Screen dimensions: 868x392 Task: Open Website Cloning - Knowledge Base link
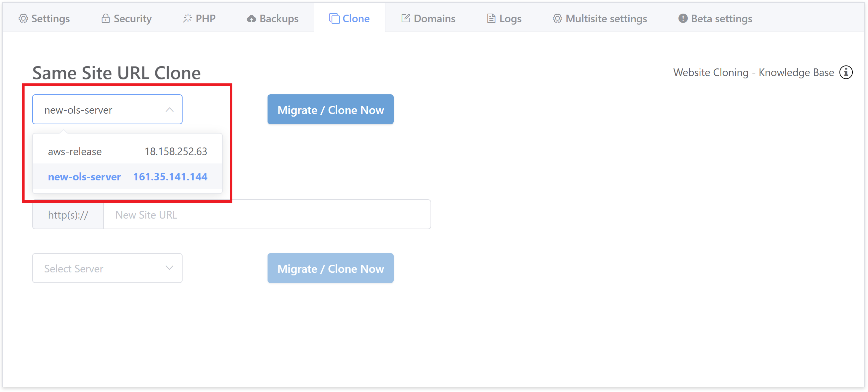[753, 72]
